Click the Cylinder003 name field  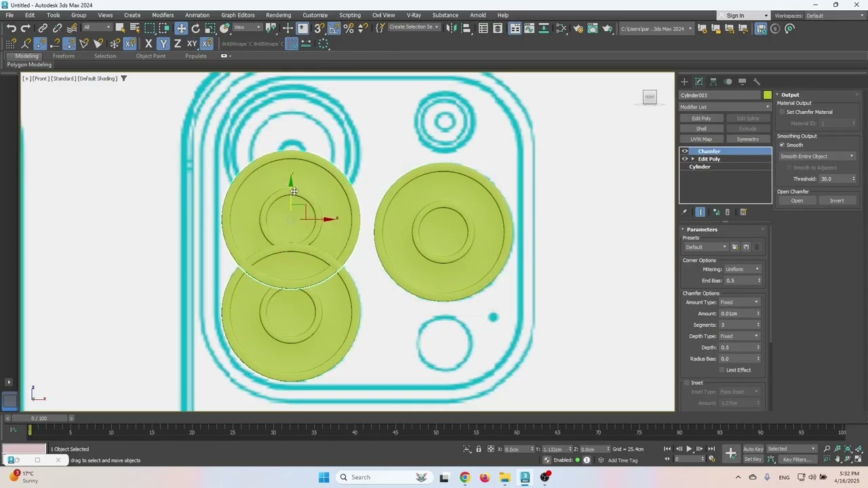click(720, 95)
